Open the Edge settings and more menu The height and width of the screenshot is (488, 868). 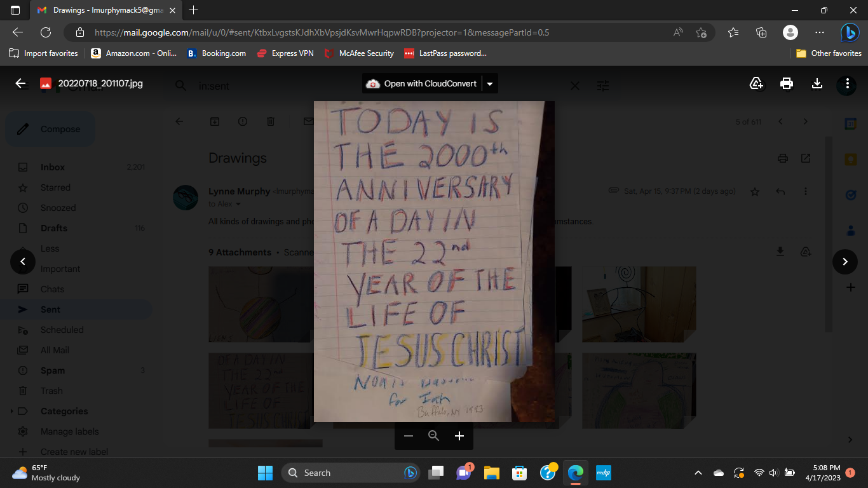coord(819,32)
